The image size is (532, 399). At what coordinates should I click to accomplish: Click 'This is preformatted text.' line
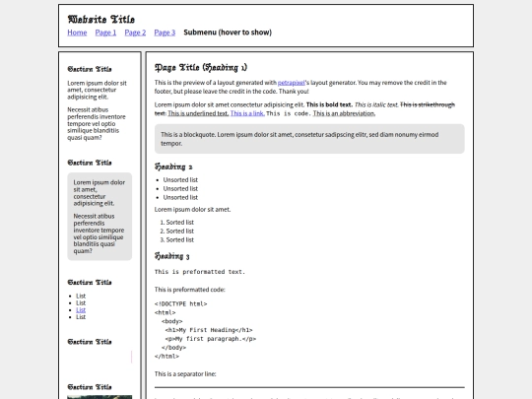pyautogui.click(x=199, y=272)
